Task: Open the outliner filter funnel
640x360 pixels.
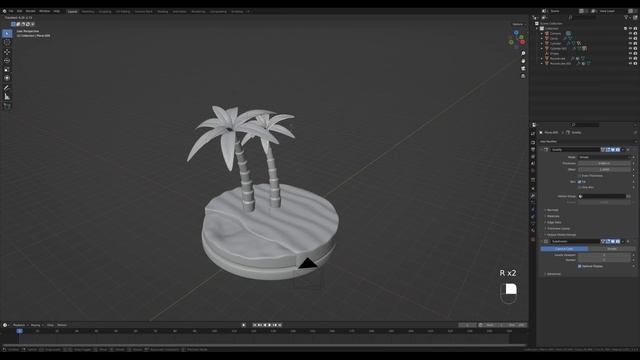Action: (x=627, y=18)
